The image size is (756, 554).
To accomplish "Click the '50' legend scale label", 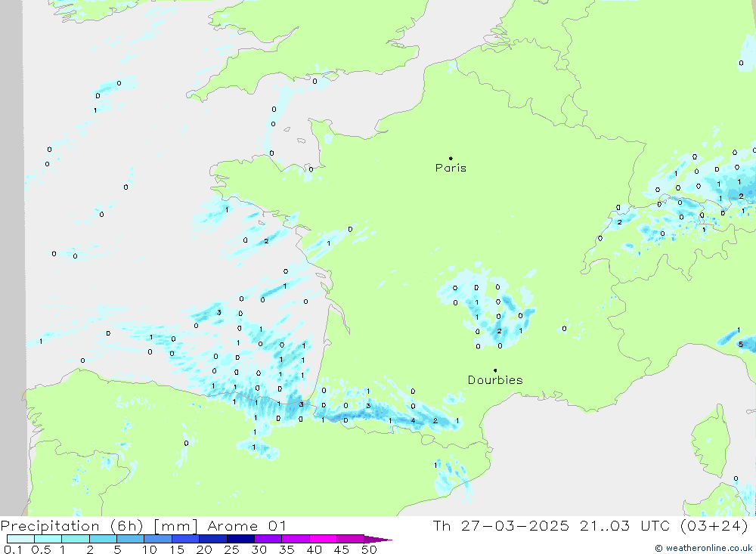I will pos(369,549).
